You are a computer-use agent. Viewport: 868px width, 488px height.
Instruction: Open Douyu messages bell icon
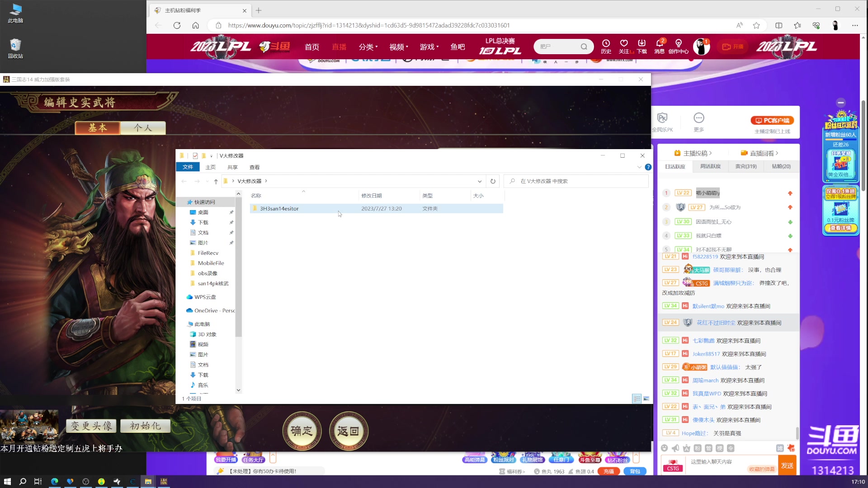click(660, 46)
